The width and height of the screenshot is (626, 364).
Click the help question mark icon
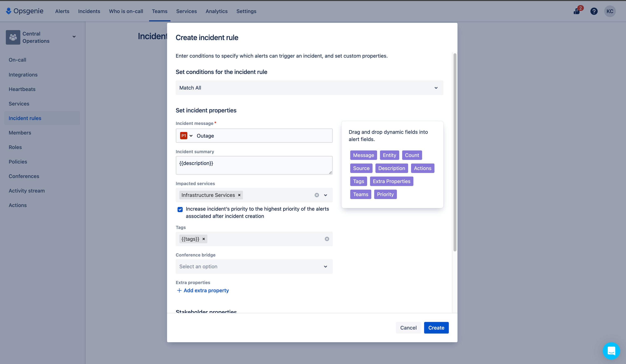[594, 11]
